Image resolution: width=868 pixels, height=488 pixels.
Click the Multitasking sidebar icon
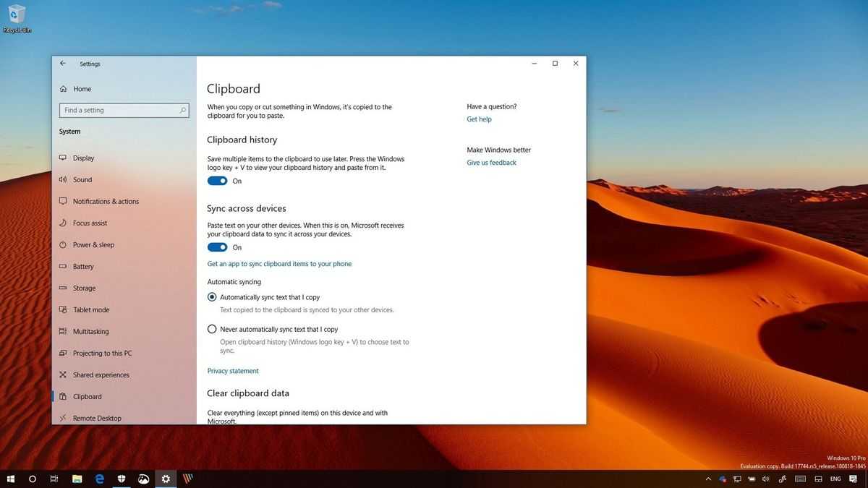pos(64,331)
